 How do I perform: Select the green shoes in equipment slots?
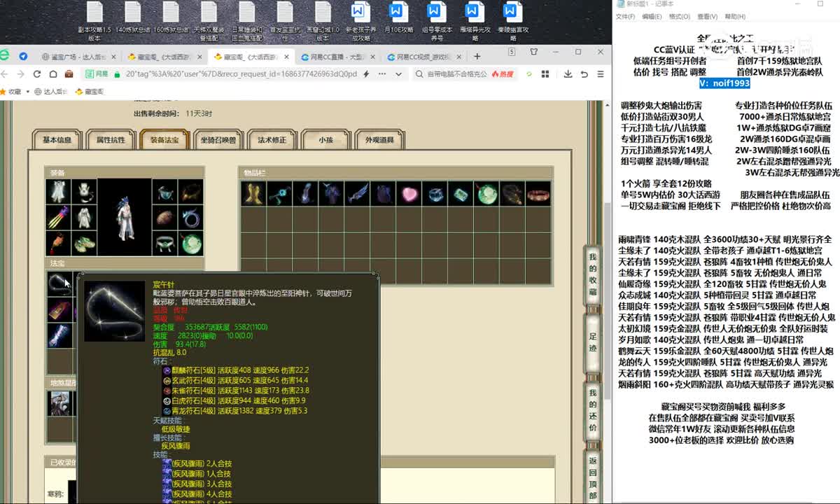(x=85, y=243)
